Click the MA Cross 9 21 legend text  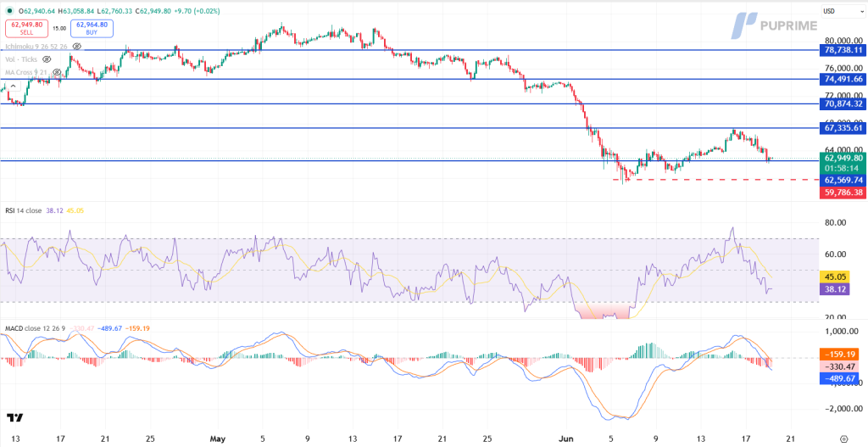click(27, 73)
